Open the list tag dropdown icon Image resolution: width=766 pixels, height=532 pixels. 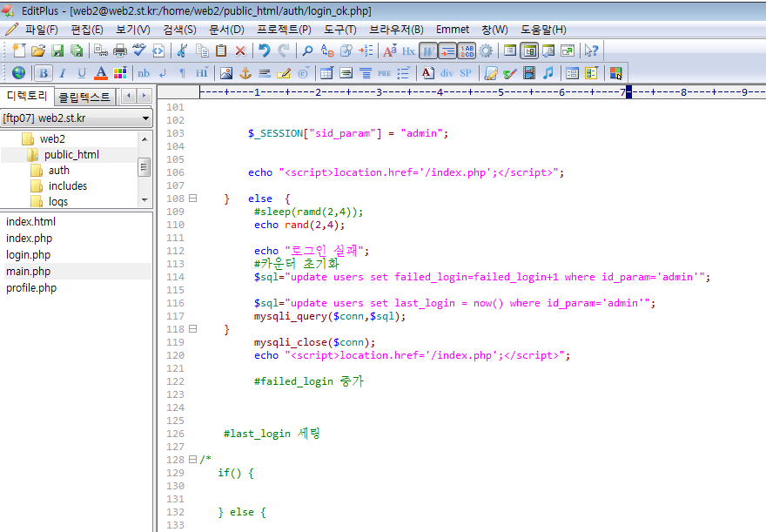pyautogui.click(x=404, y=73)
